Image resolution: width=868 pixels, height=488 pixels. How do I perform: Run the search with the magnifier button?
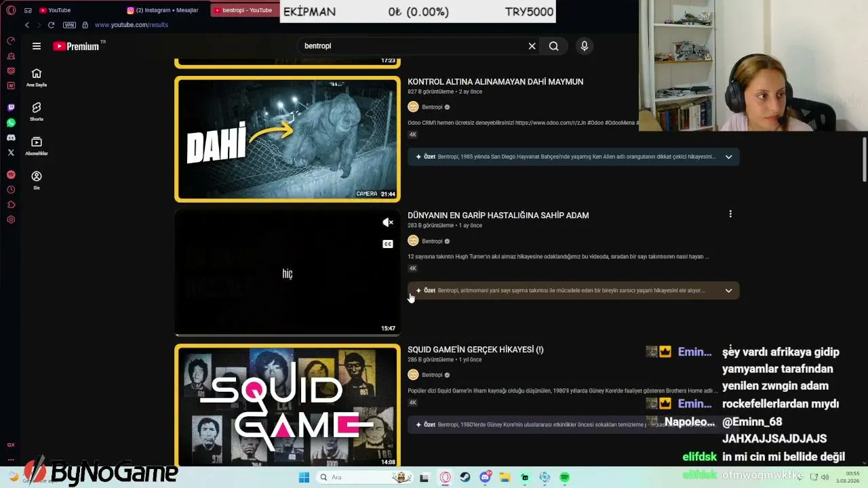click(554, 46)
